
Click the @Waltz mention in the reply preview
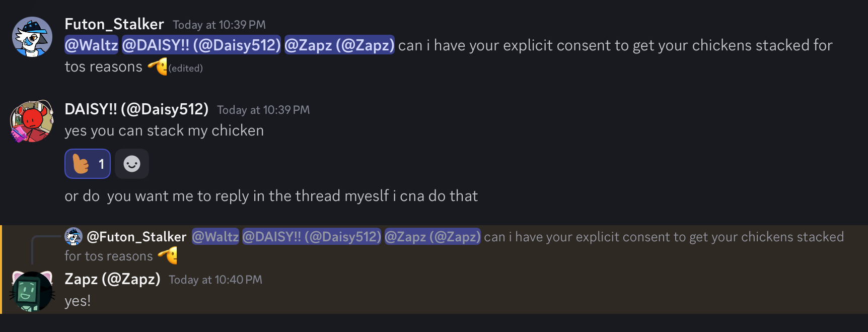215,237
